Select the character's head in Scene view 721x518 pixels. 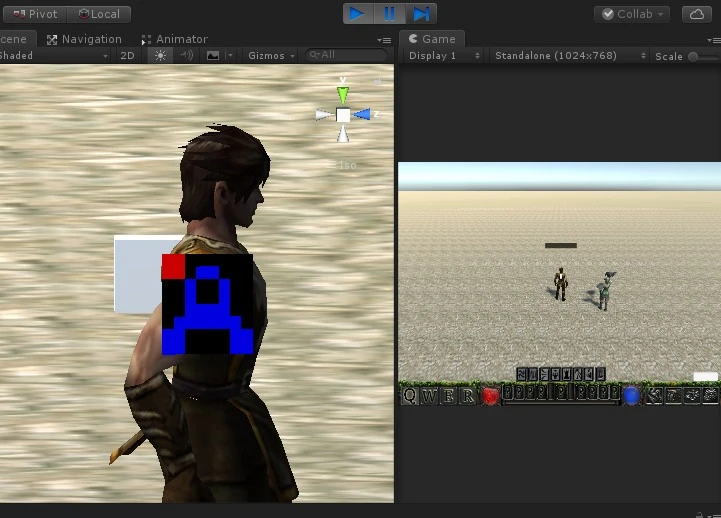(224, 176)
